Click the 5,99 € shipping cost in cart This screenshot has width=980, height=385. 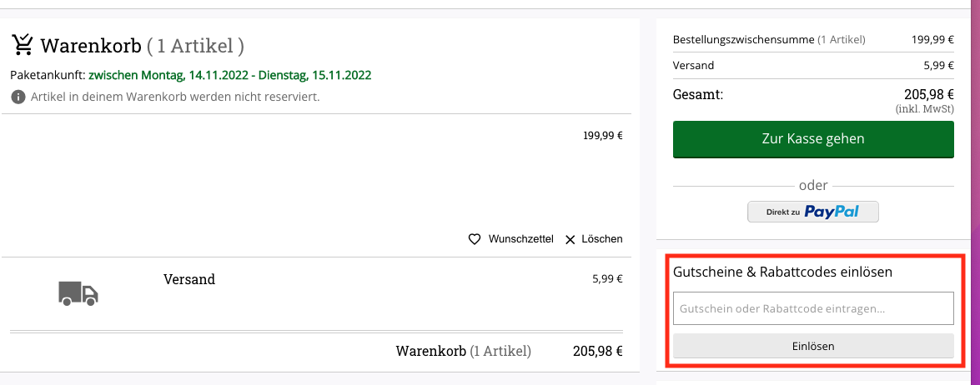tap(607, 279)
